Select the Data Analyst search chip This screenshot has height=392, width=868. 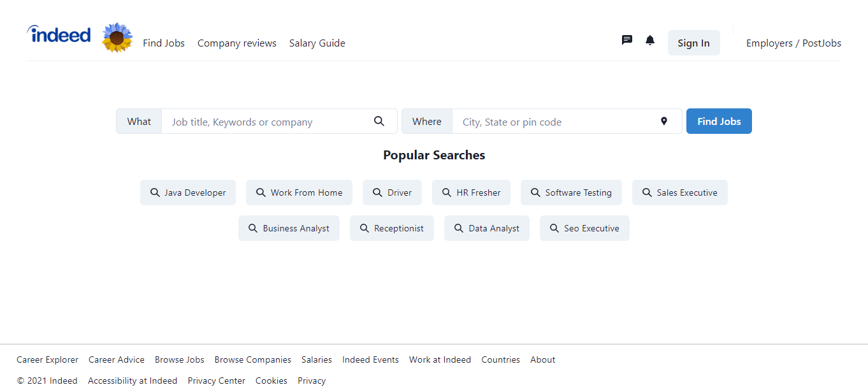pyautogui.click(x=486, y=228)
